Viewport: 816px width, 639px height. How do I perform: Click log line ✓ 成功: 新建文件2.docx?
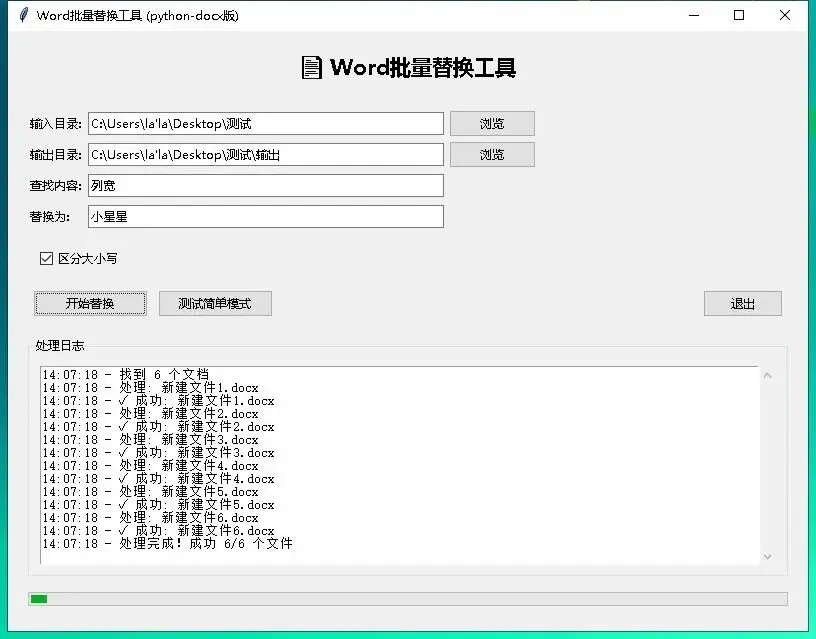(x=158, y=427)
